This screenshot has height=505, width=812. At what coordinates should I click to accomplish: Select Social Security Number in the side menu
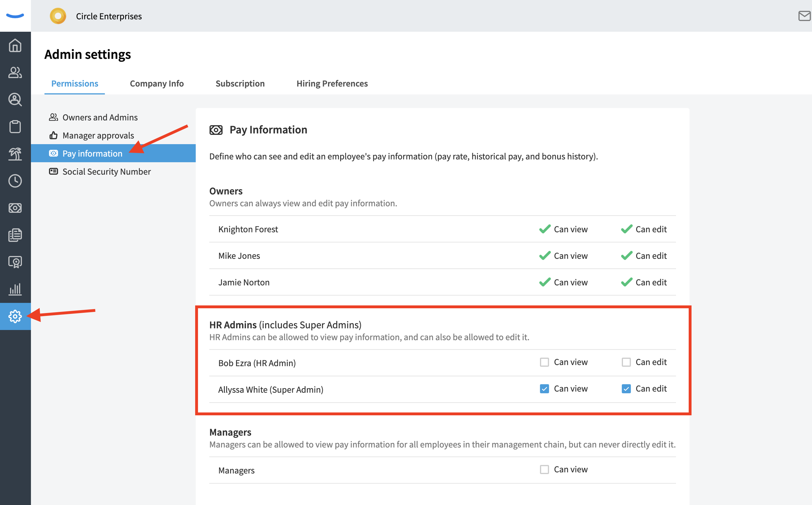(x=113, y=171)
